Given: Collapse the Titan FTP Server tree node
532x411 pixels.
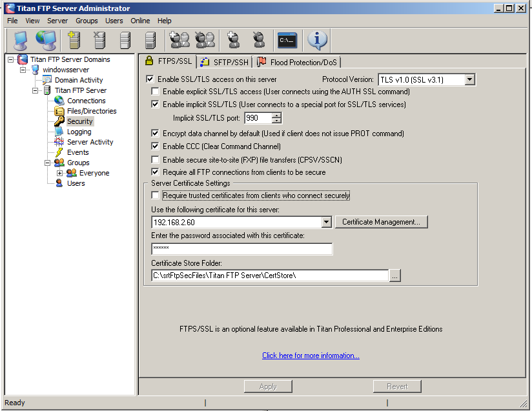Looking at the screenshot, I should (x=36, y=90).
